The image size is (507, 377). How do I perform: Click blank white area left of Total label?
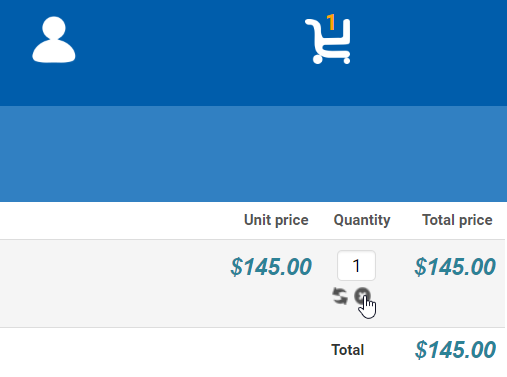[x=160, y=350]
